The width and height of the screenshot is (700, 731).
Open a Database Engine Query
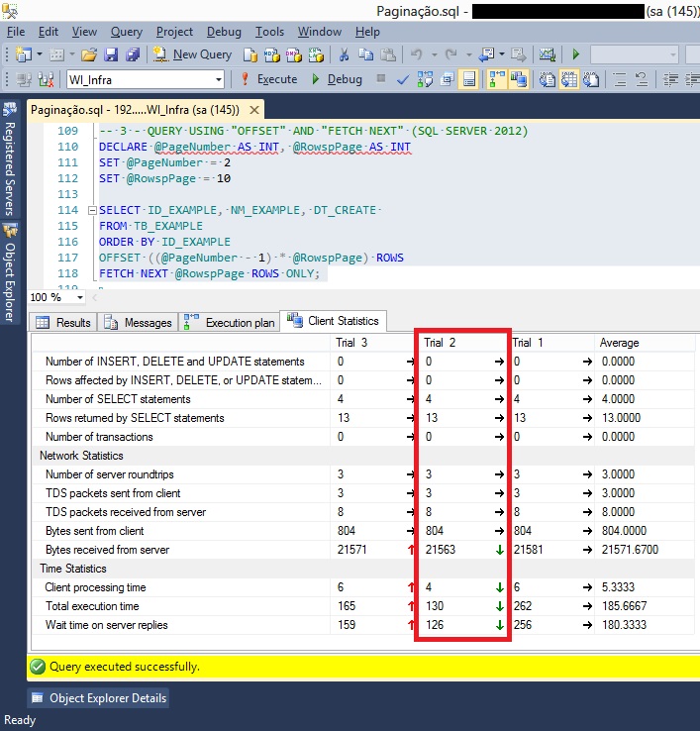click(250, 54)
